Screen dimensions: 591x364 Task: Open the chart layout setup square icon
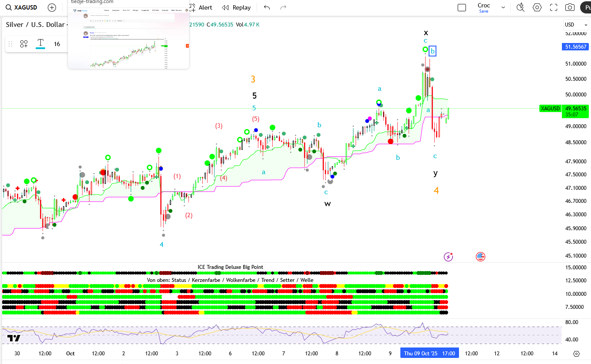point(462,7)
